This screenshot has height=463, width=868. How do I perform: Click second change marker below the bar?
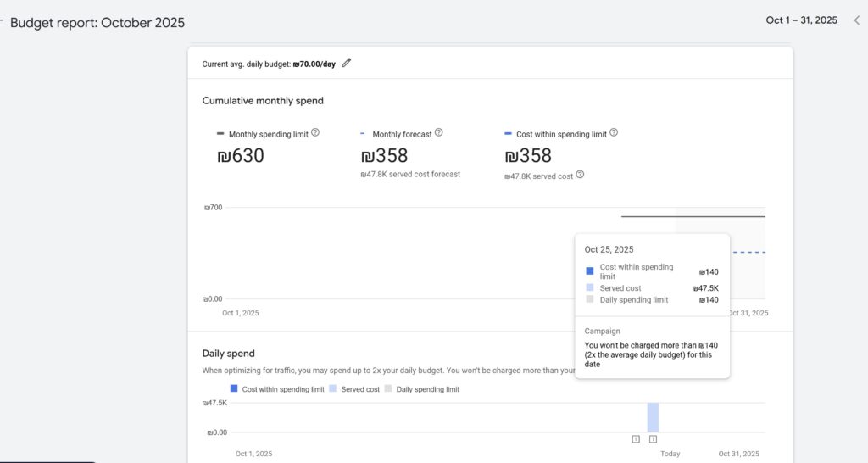(653, 438)
